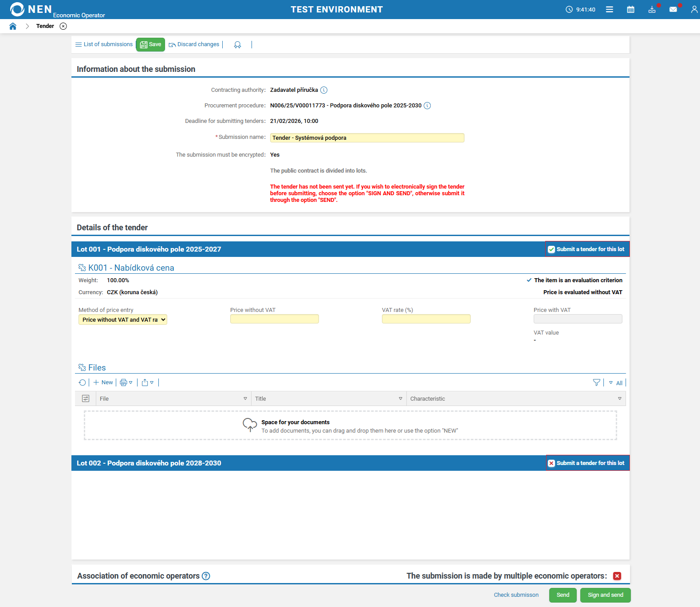Open the Files filter funnel

[x=597, y=382]
